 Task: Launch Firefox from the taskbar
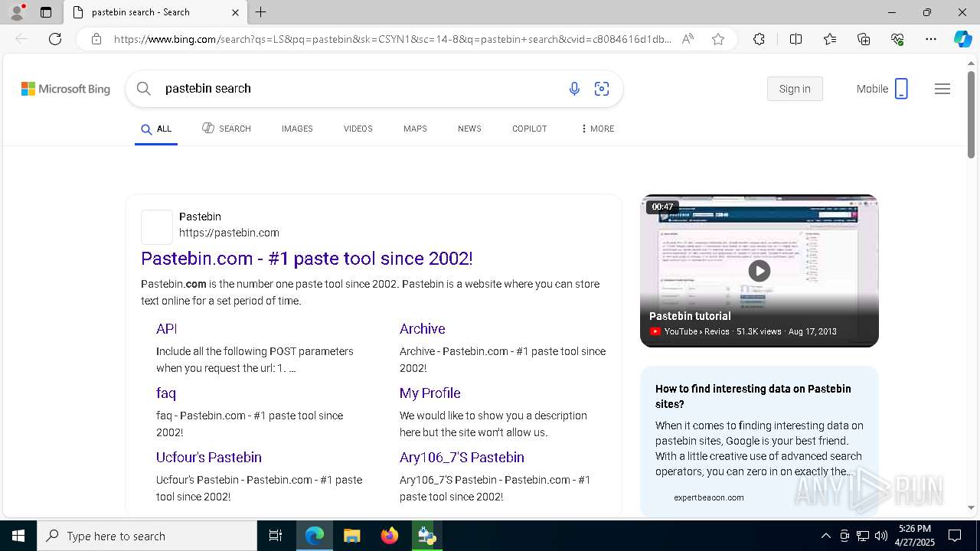pos(390,536)
